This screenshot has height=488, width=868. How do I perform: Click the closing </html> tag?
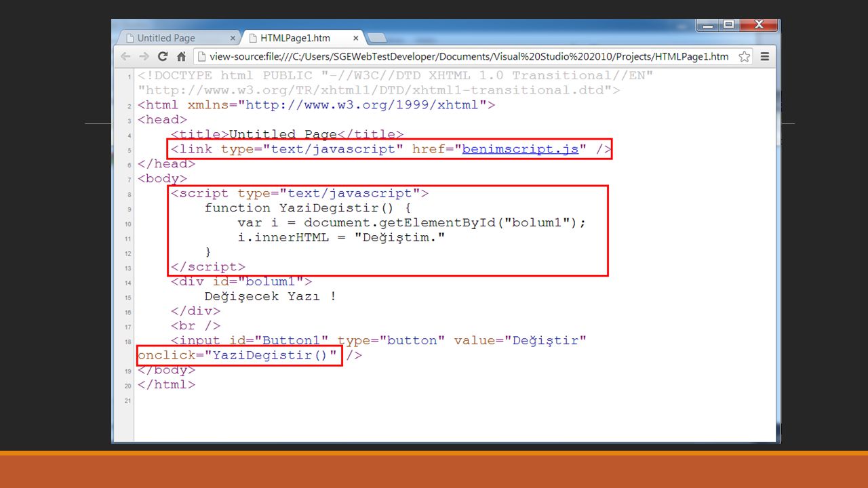[x=166, y=384]
